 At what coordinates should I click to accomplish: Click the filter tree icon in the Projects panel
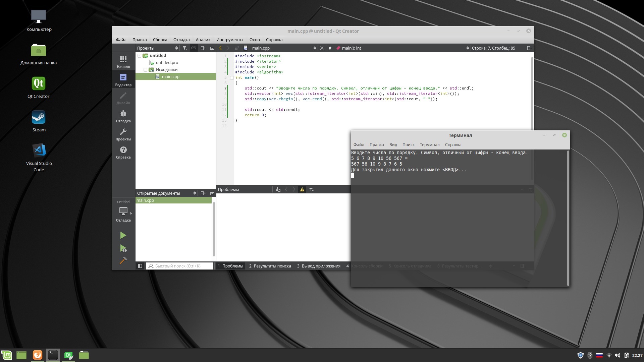click(x=184, y=48)
